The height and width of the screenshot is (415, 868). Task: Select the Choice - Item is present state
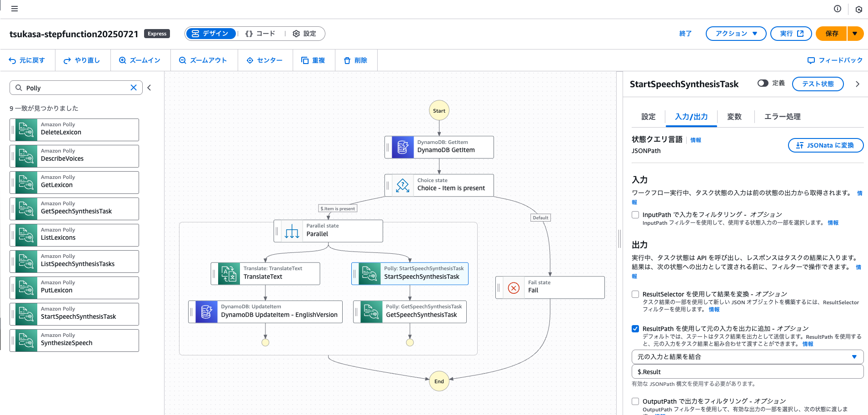coord(439,185)
